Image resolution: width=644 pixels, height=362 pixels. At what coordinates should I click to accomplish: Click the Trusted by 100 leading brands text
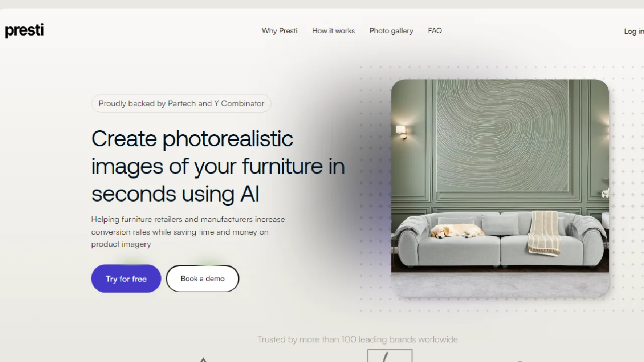coord(358,339)
